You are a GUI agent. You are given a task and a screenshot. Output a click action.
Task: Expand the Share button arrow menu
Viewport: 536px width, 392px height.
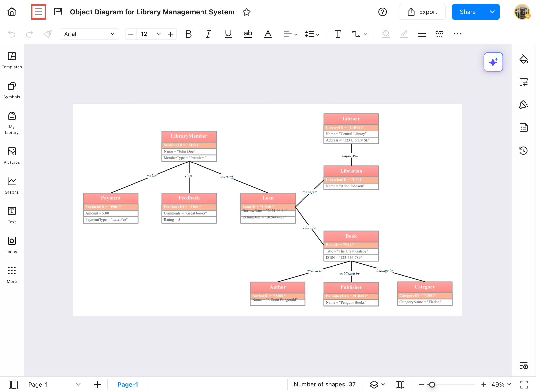(492, 12)
